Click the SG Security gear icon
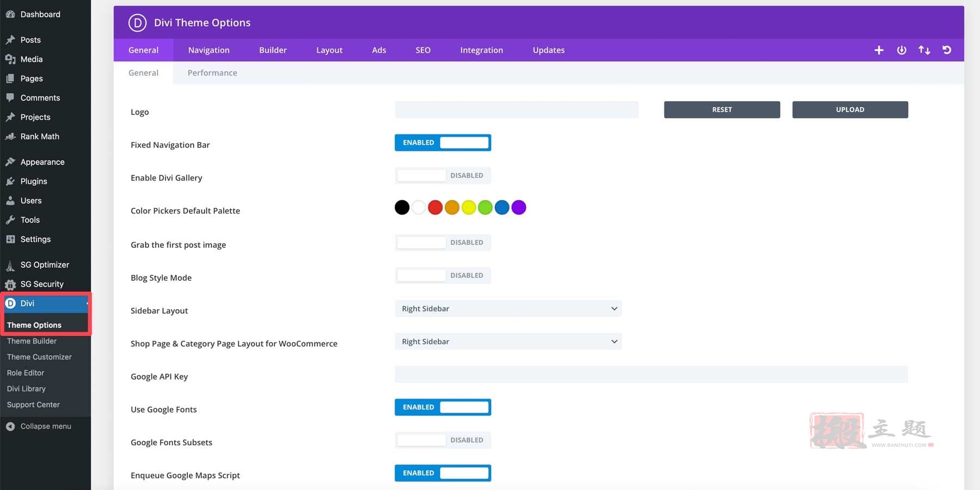 point(10,284)
